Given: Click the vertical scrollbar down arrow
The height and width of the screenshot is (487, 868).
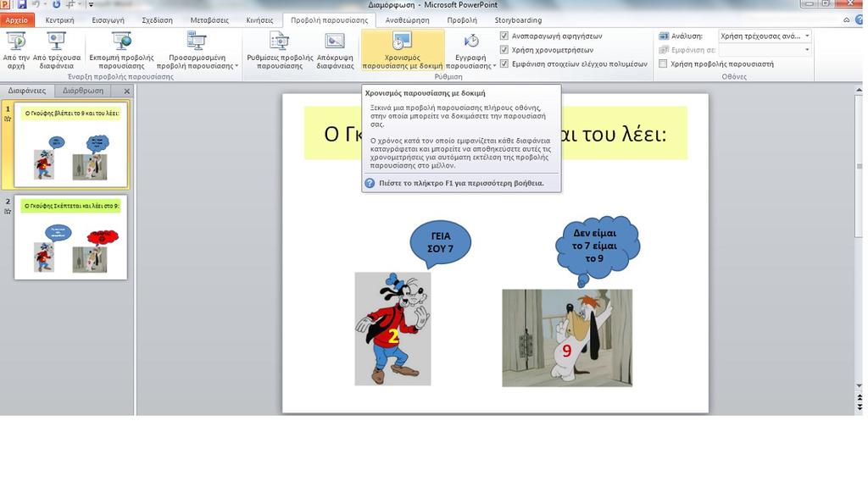Looking at the screenshot, I should (859, 386).
